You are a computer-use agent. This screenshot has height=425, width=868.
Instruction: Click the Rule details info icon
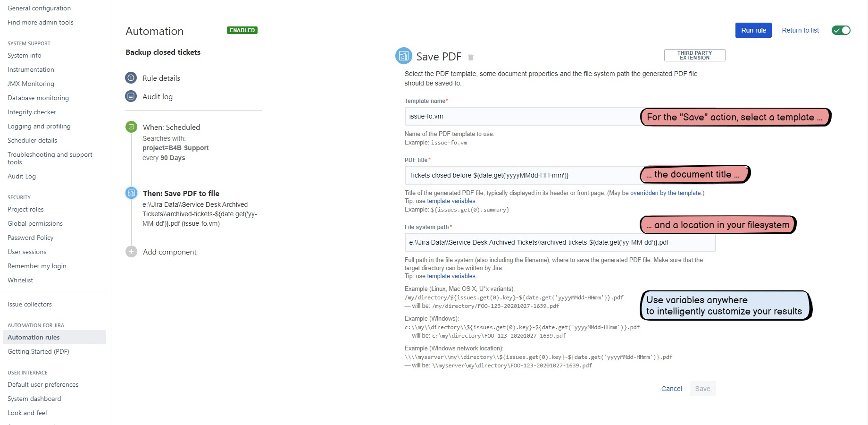(131, 78)
